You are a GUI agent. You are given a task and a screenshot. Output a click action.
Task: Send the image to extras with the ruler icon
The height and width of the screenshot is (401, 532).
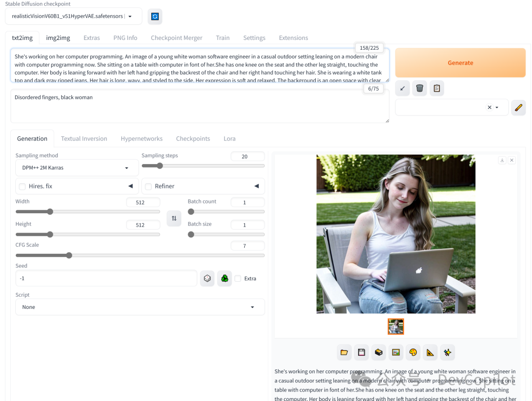430,353
